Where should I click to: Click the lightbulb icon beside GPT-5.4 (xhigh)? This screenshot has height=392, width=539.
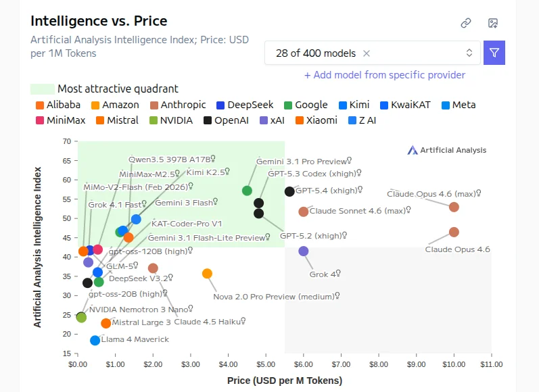click(x=360, y=190)
